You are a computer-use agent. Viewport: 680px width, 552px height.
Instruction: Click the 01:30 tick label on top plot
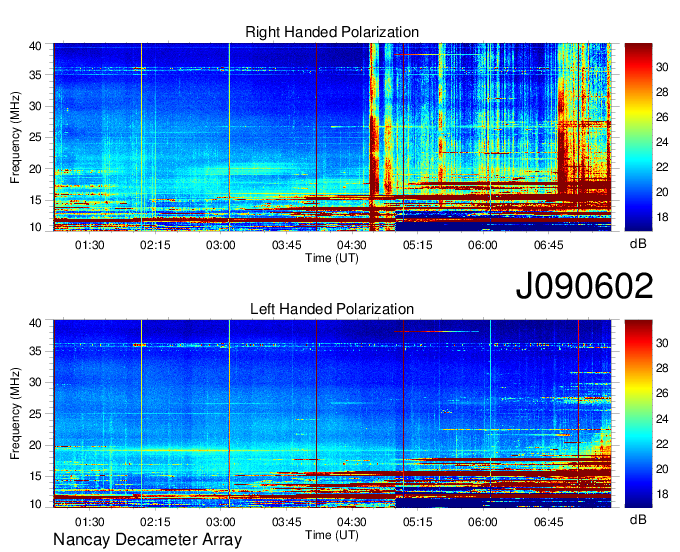[x=89, y=245]
